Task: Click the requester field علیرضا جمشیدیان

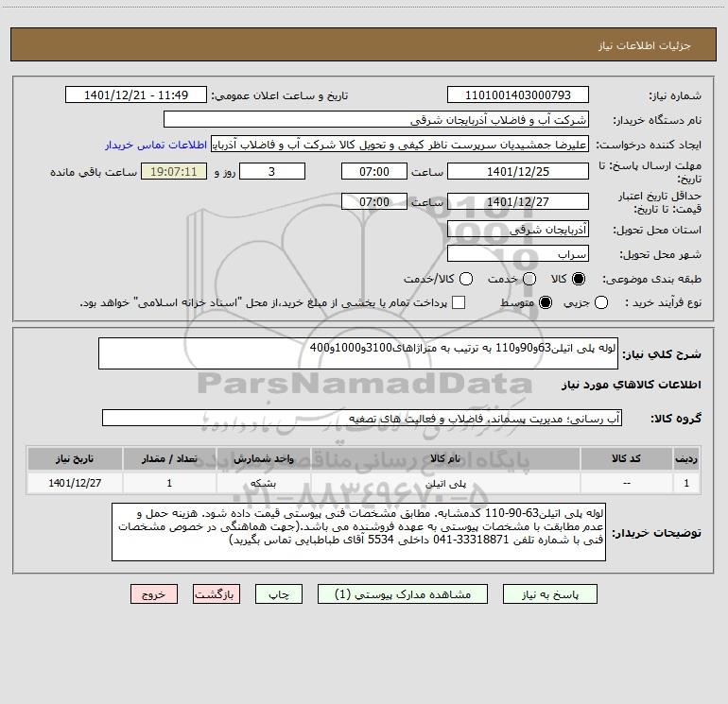Action: (x=400, y=145)
